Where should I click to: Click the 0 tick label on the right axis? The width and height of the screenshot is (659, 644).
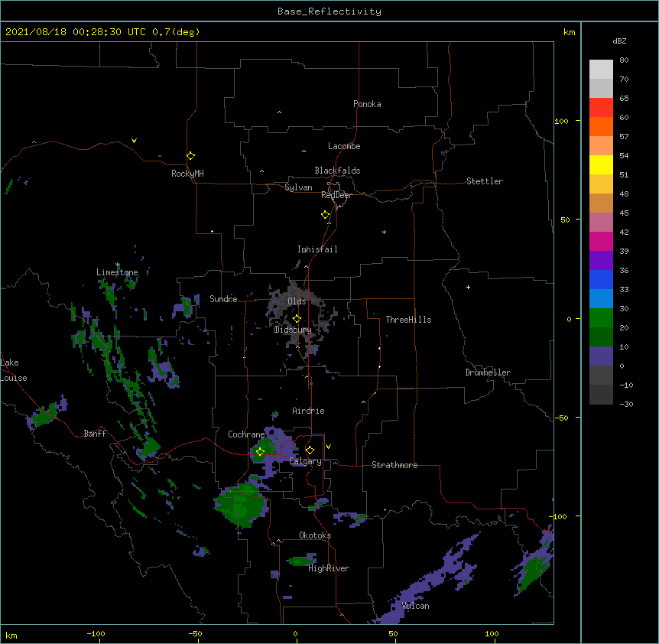pos(569,319)
